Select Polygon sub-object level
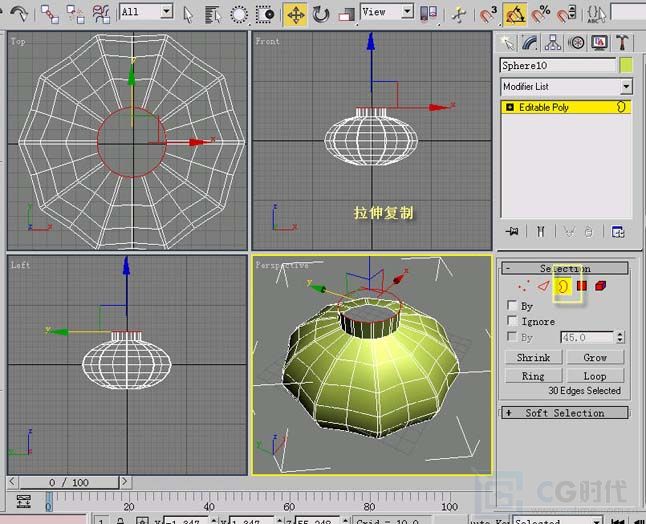Screen dimensions: 646x524 (582, 285)
